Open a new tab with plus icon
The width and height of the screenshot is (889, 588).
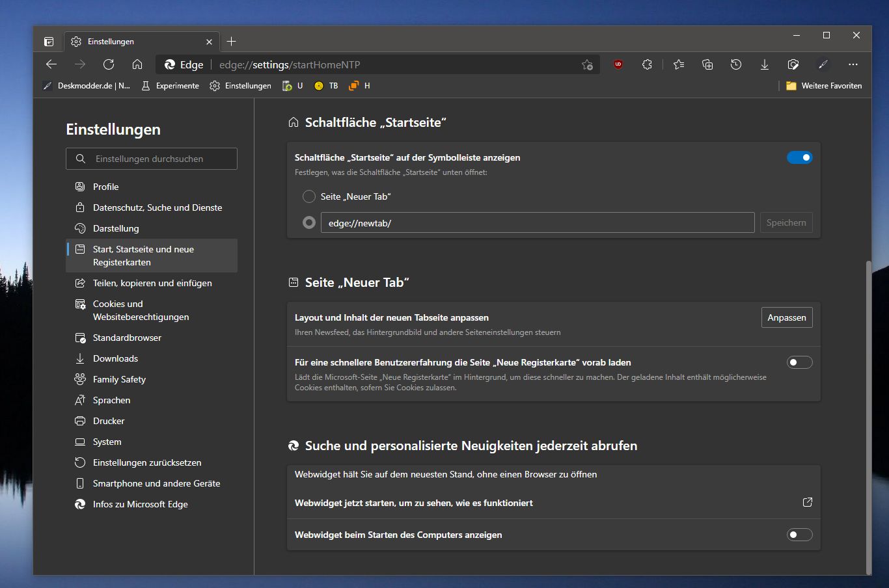click(231, 42)
